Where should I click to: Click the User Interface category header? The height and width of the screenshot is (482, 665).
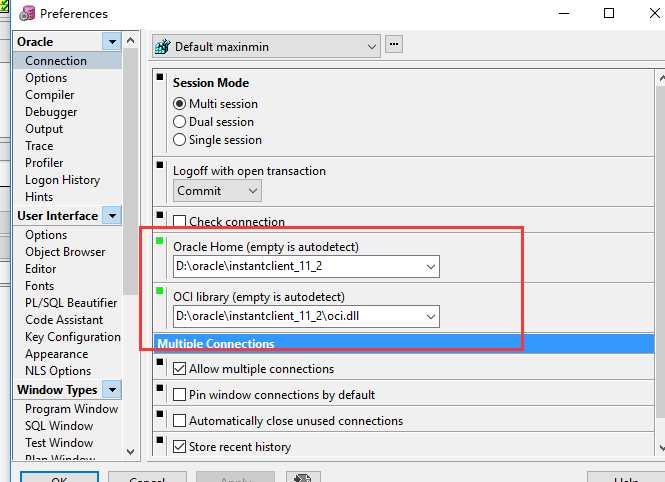click(x=58, y=215)
